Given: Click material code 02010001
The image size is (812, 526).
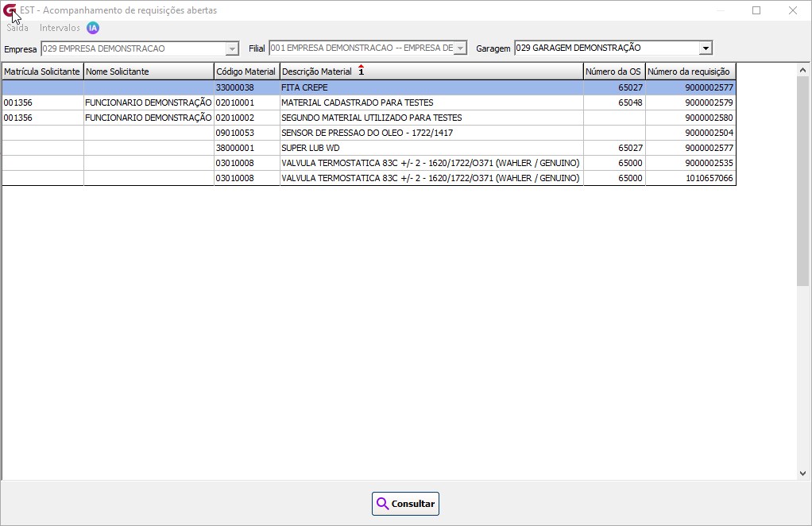Looking at the screenshot, I should [246, 102].
